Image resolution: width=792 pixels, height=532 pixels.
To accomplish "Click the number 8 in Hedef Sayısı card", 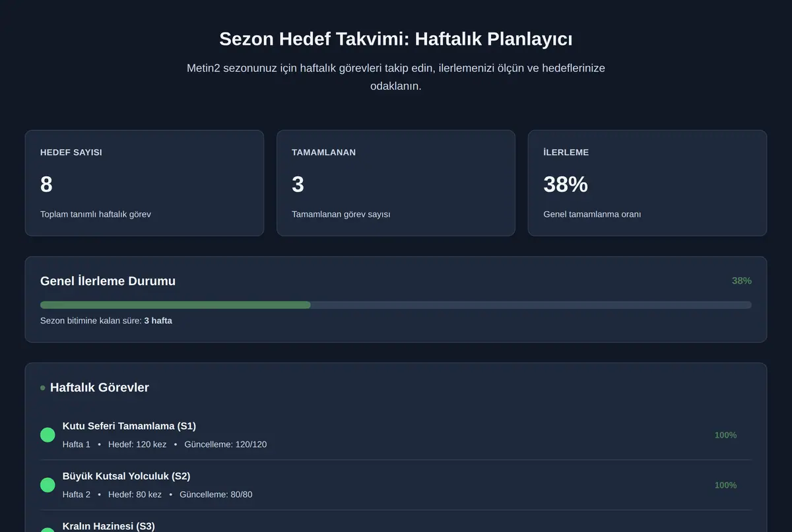I will pos(46,184).
